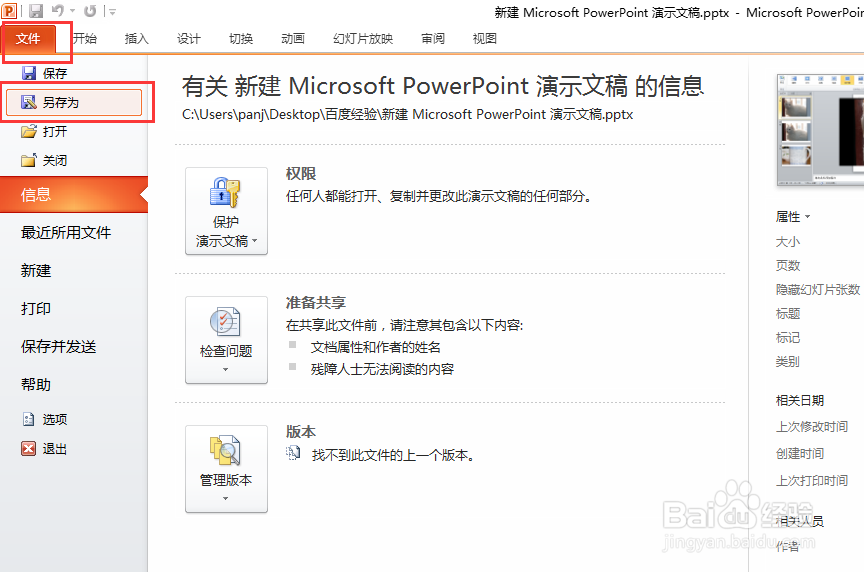864x572 pixels.
Task: Select 打印 in the backstage menu
Action: tap(36, 309)
